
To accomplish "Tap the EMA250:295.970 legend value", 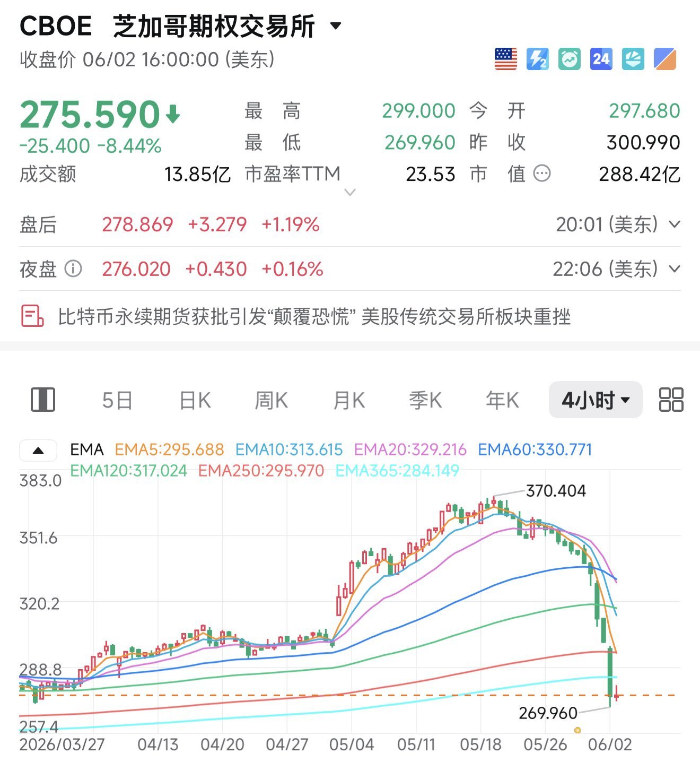I will point(261,471).
